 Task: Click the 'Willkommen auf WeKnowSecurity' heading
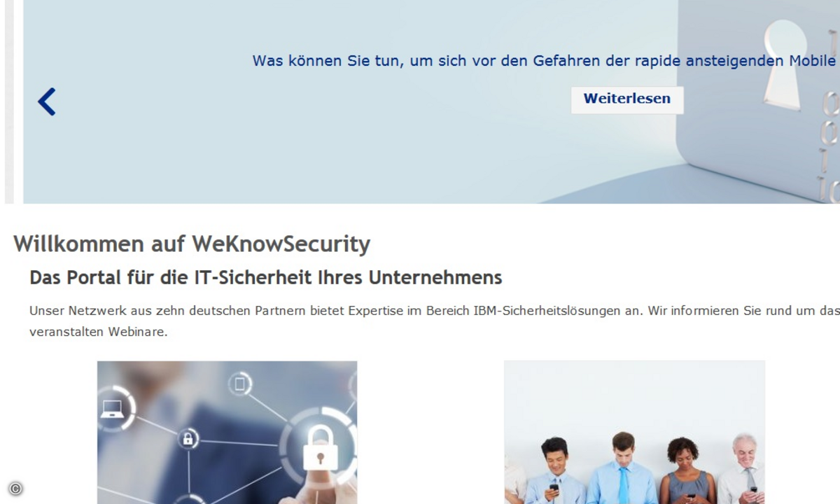tap(192, 244)
